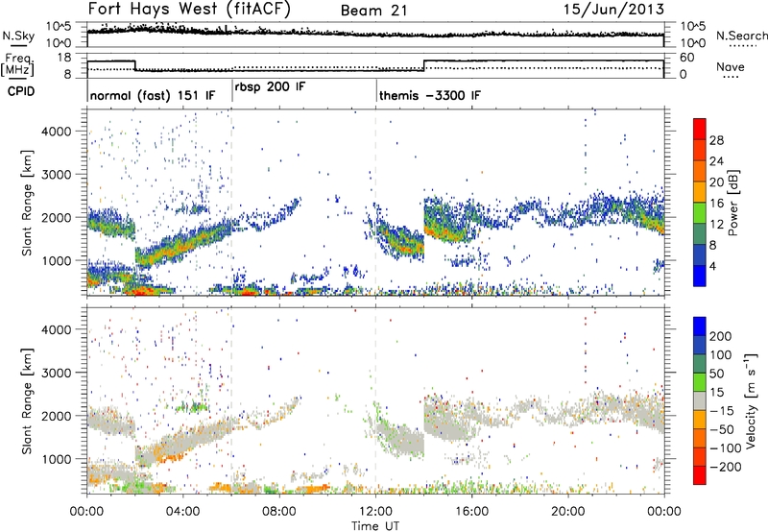Click the '12:00' time axis label

click(375, 512)
